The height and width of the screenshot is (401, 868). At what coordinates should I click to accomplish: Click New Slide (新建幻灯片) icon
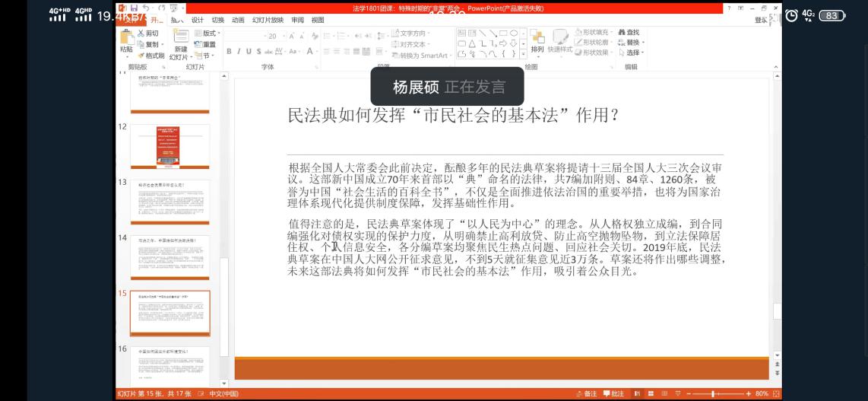(x=181, y=36)
